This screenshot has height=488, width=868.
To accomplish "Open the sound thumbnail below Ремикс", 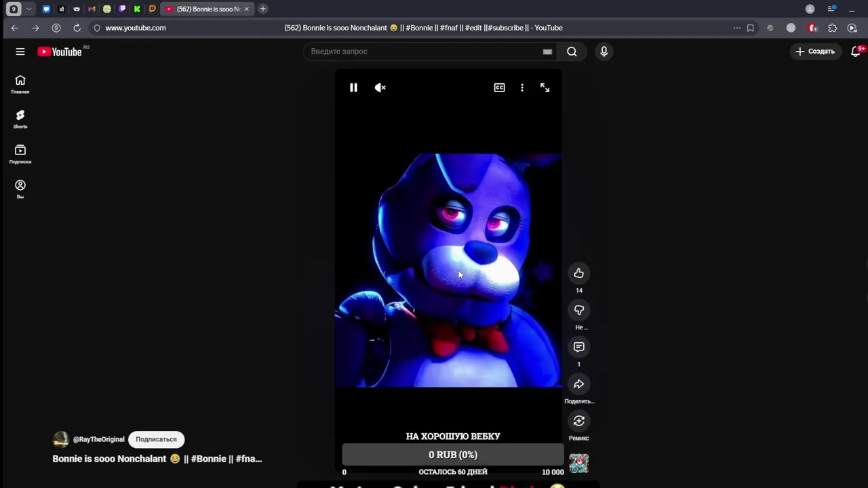I will click(578, 464).
